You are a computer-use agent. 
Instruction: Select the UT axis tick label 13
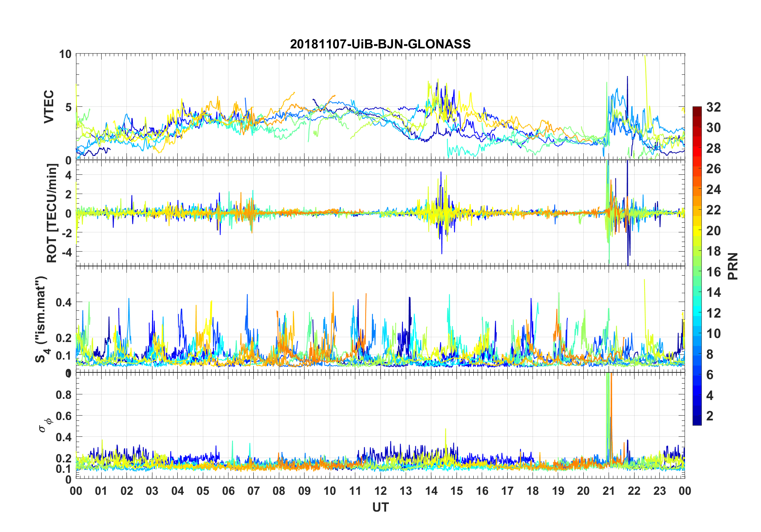406,491
